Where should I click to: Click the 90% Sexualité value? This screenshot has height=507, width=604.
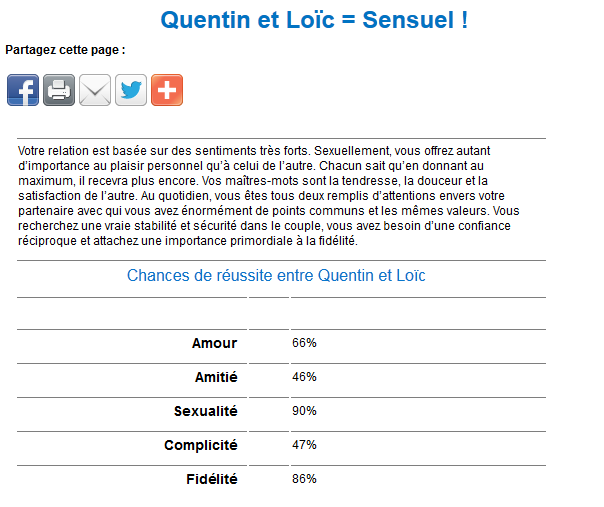tap(304, 411)
